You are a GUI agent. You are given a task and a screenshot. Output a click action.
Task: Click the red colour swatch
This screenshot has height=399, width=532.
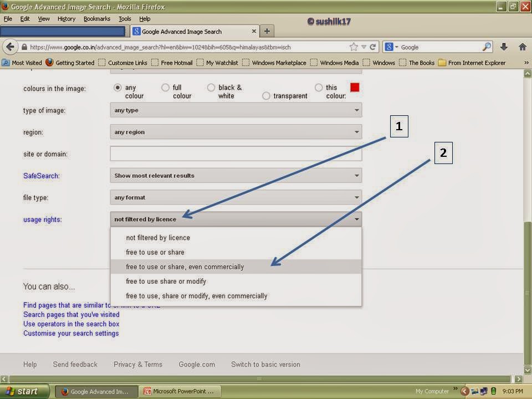pyautogui.click(x=355, y=88)
